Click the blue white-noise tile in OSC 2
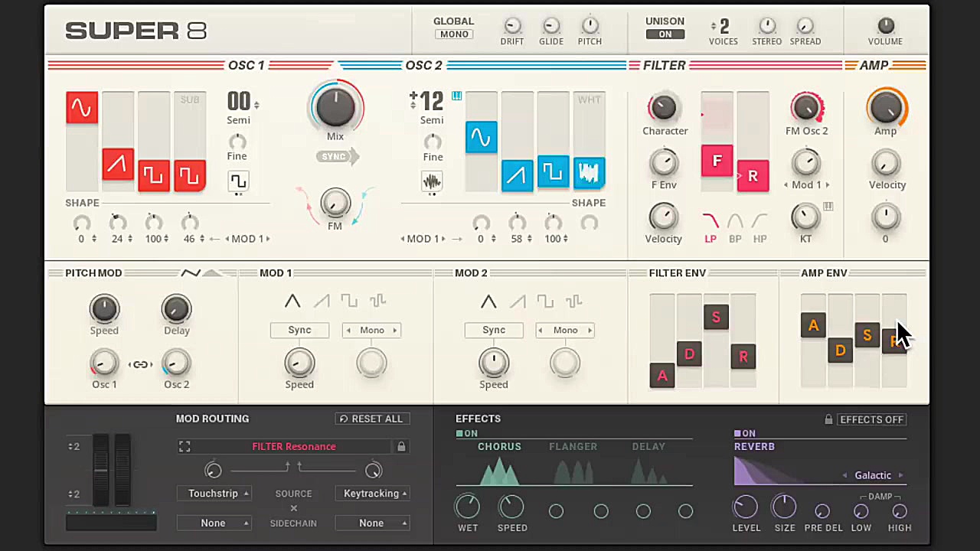 [x=589, y=174]
